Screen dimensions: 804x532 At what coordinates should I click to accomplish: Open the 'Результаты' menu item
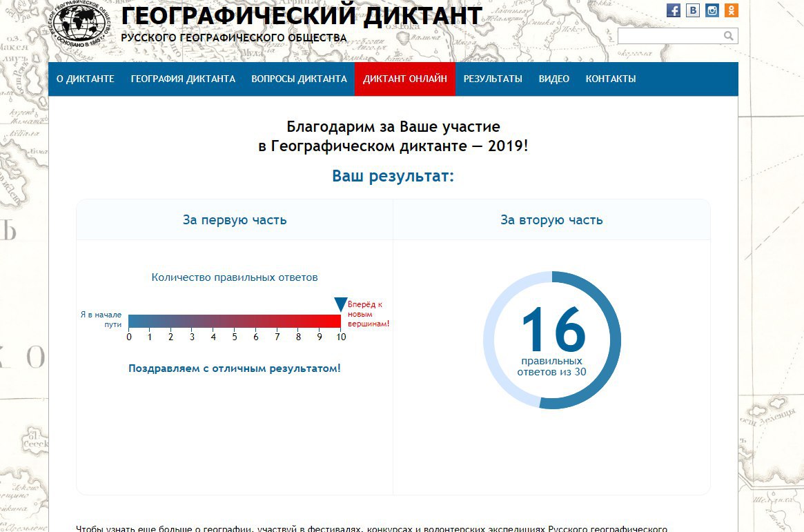coord(493,79)
